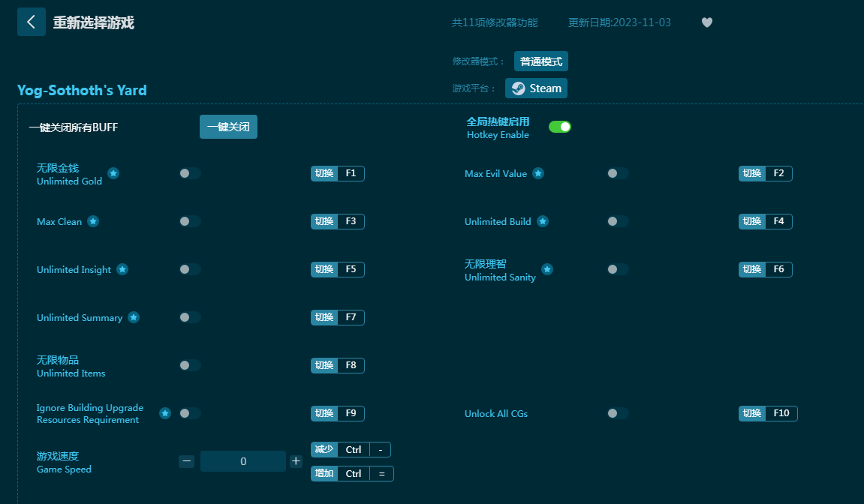Turn on the Unlock All CGs toggle
This screenshot has height=504, width=864.
coord(617,413)
